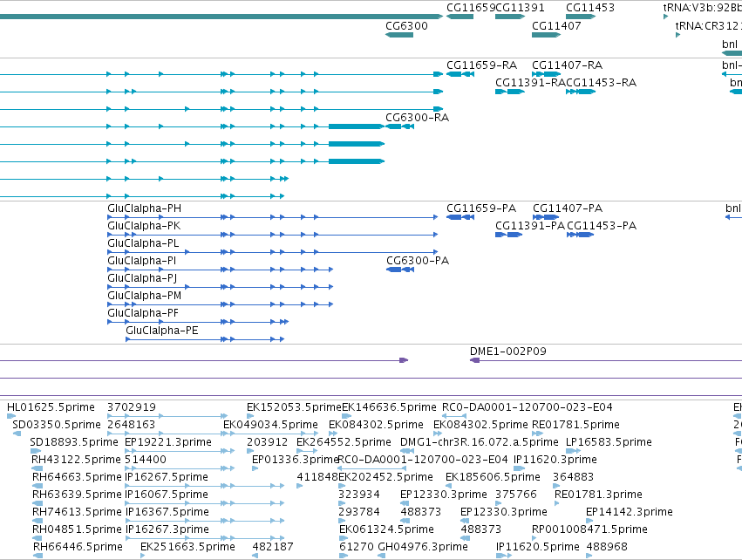This screenshot has height=560, width=742.
Task: Open EST EP19221.3prime
Action: [168, 442]
